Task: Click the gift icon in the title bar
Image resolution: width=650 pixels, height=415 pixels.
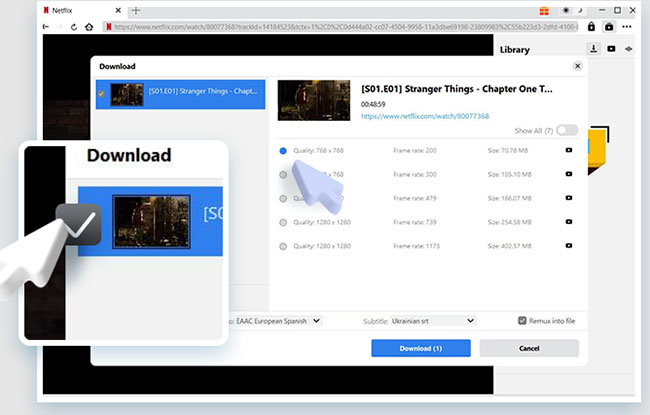Action: 544,11
